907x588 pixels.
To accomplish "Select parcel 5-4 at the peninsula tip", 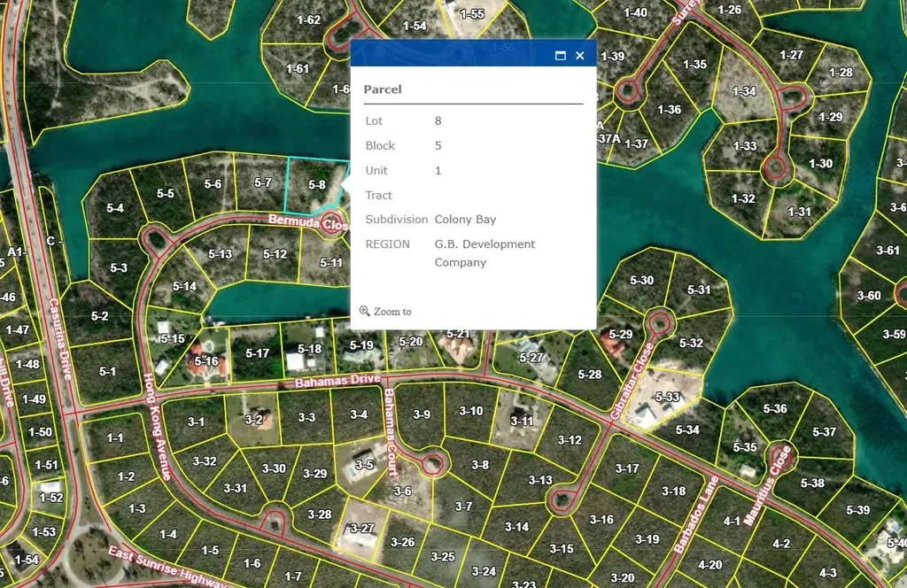I will coord(115,208).
